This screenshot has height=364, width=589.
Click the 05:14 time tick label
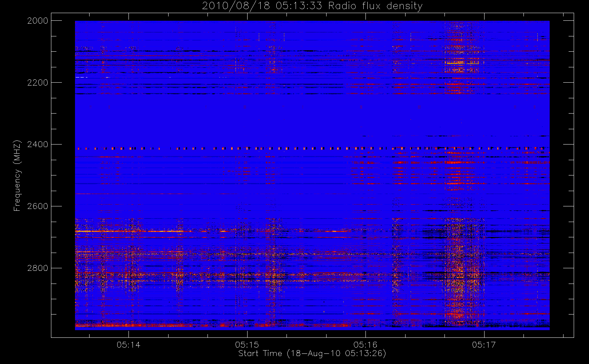point(129,345)
